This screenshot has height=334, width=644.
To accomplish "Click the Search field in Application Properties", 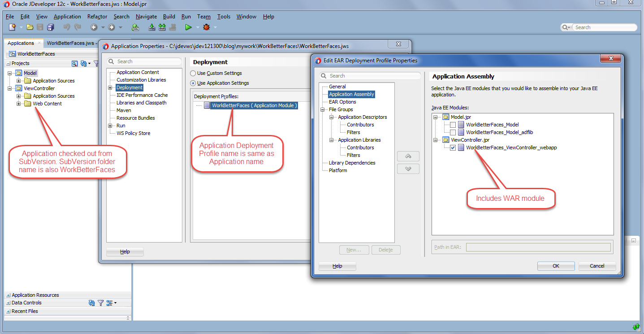I will point(144,61).
